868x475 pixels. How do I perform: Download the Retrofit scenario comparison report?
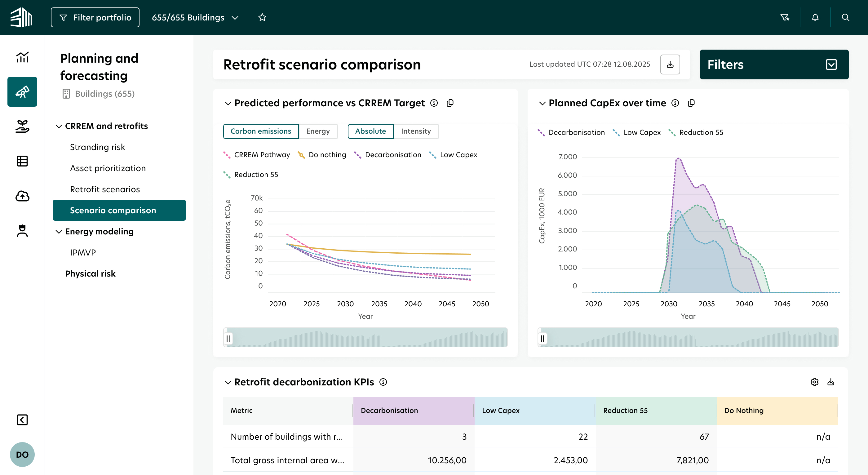670,64
